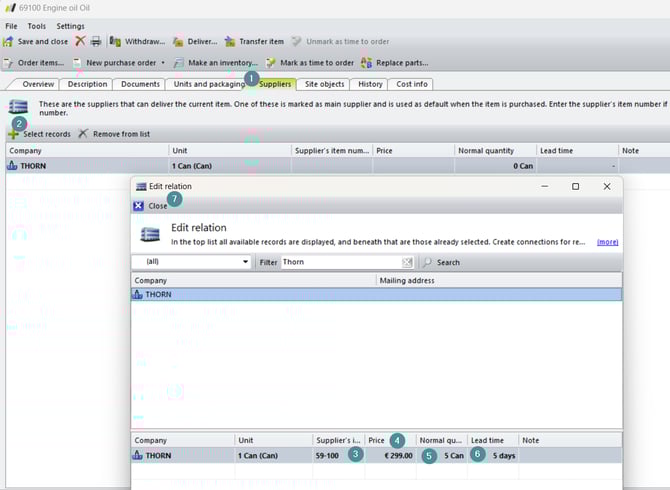
Task: Switch to the Cost info tab
Action: coord(411,84)
